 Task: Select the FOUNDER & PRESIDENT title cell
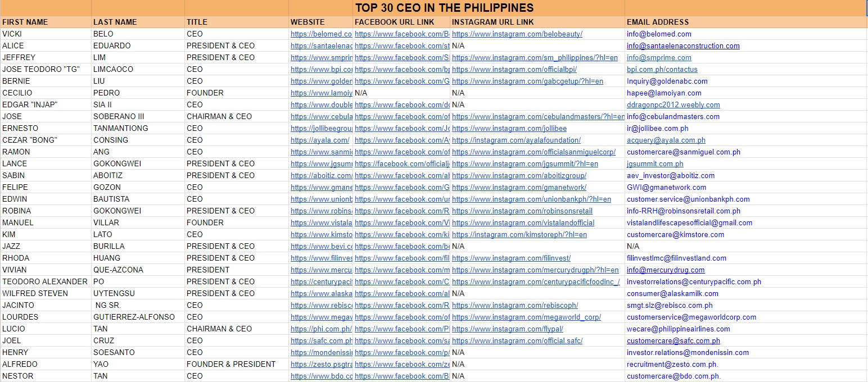237,365
